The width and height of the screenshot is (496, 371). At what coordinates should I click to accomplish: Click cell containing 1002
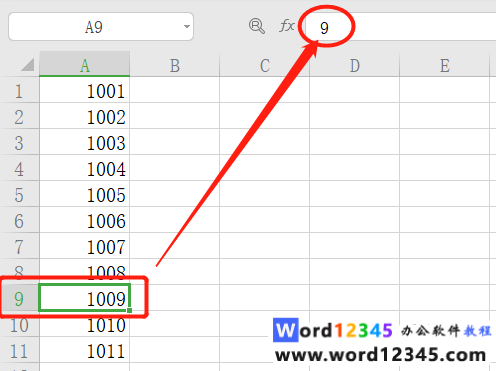(85, 116)
